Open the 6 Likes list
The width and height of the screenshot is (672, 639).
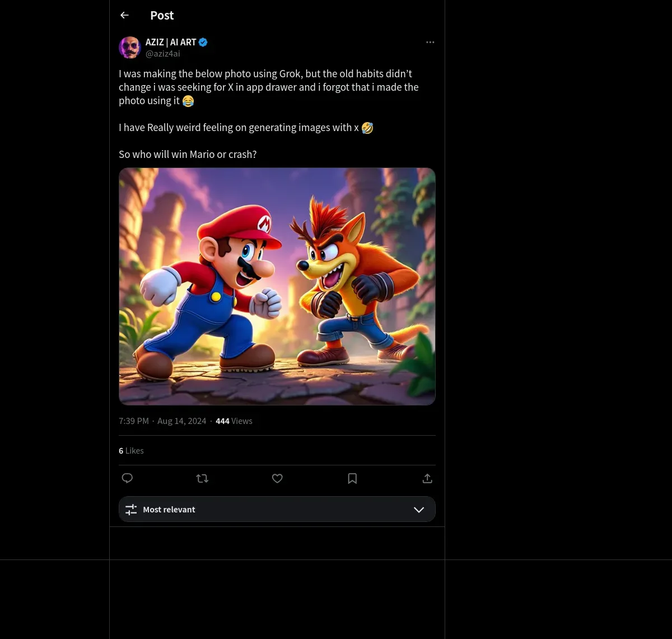tap(131, 451)
